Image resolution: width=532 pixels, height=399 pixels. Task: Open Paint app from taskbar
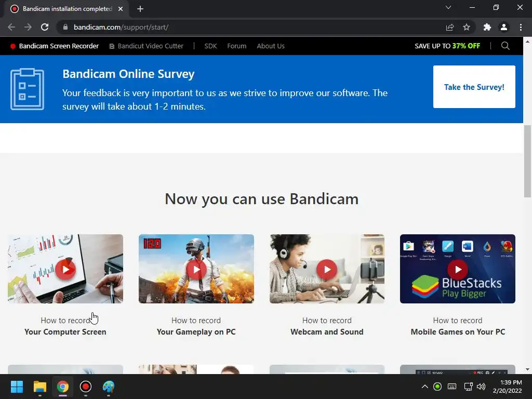tap(109, 387)
